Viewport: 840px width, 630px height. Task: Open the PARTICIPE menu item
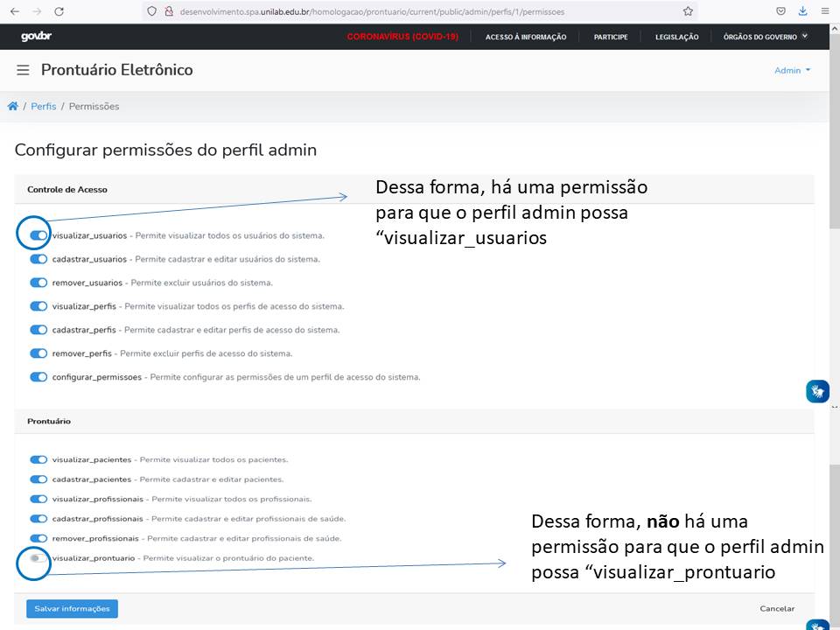[610, 37]
